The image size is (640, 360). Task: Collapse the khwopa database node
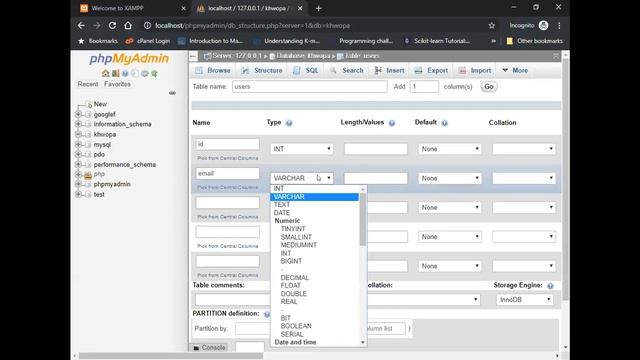click(x=78, y=134)
